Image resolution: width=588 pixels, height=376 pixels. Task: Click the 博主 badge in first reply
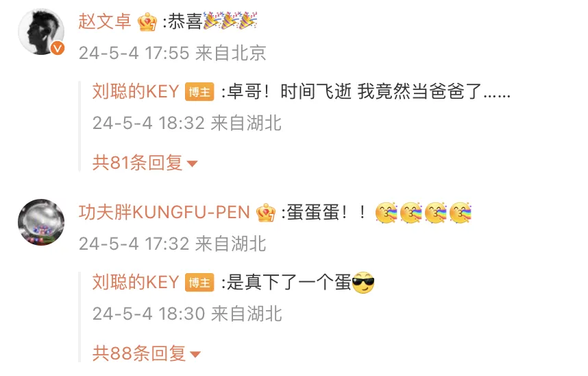(x=199, y=92)
